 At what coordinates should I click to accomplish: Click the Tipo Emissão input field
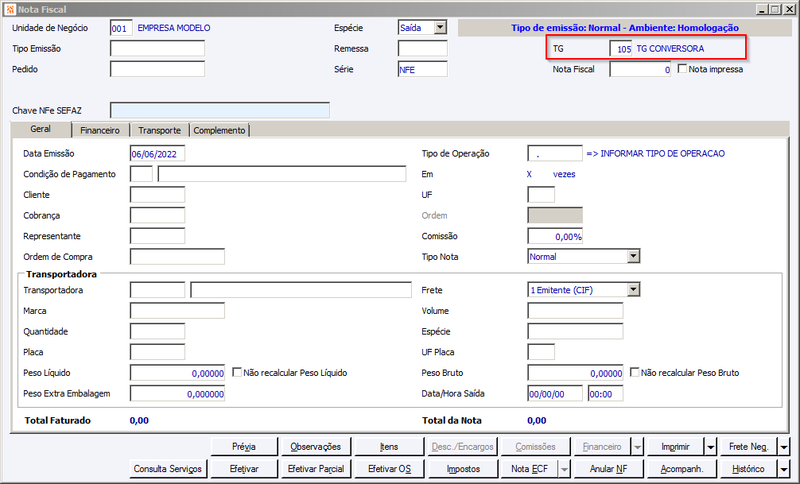tap(157, 48)
